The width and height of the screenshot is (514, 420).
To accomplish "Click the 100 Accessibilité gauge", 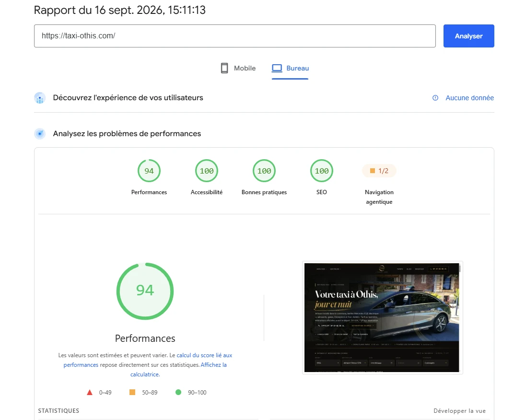I will (x=207, y=171).
